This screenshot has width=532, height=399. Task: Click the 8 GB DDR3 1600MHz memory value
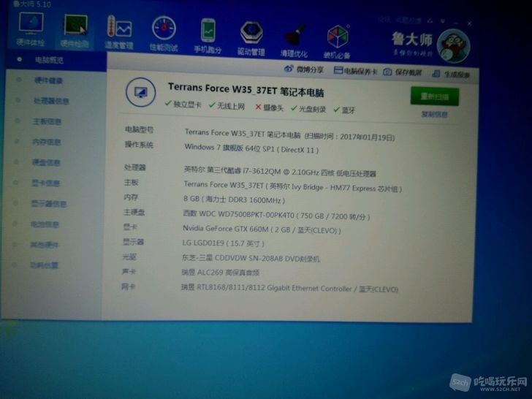click(234, 199)
